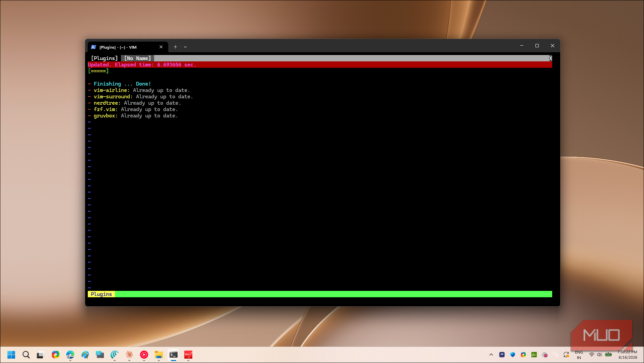This screenshot has width=644, height=363.
Task: Click the 'Finishing ... Done!' line
Action: pyautogui.click(x=120, y=84)
